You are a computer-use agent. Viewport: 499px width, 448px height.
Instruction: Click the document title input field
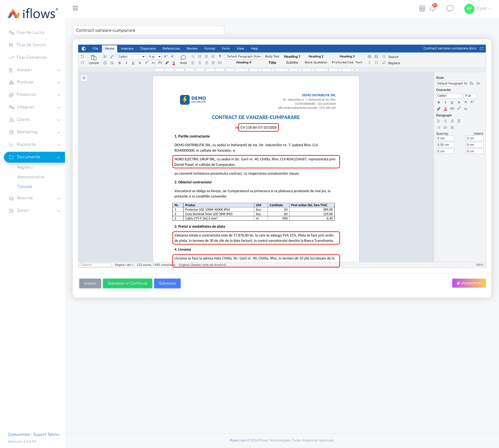tap(148, 30)
